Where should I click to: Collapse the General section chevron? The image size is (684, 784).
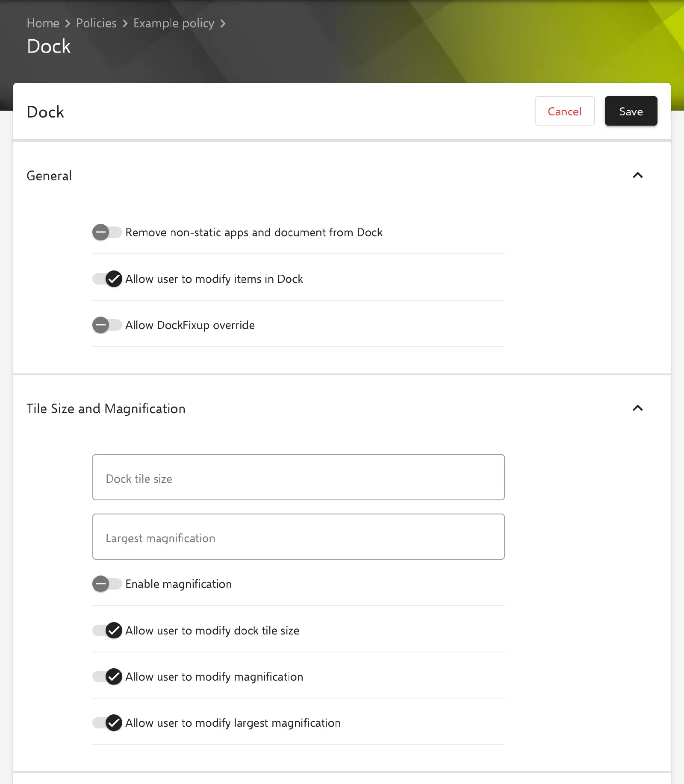(x=637, y=176)
